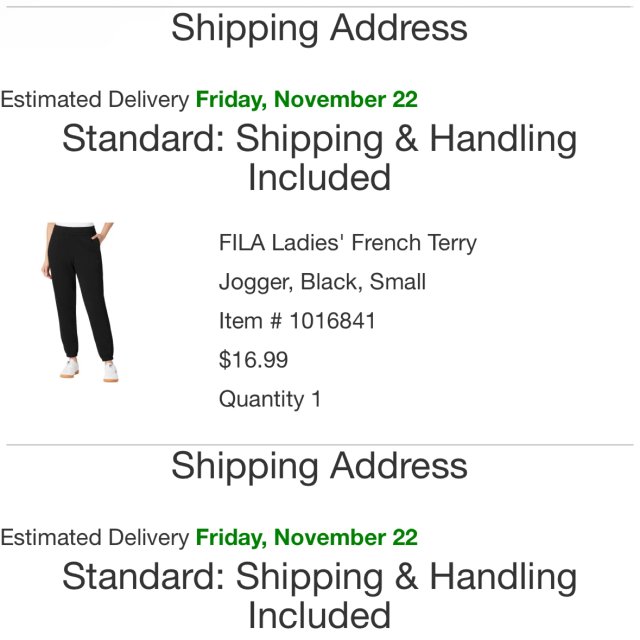Click the Estimated Delivery label above the product
Image resolution: width=640 pixels, height=640 pixels.
click(x=94, y=100)
